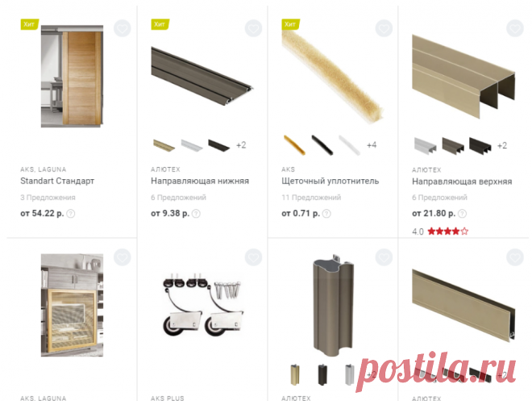The height and width of the screenshot is (401, 532).
Task: Click heart icon on AKS Plus rollers card
Action: coord(253,257)
